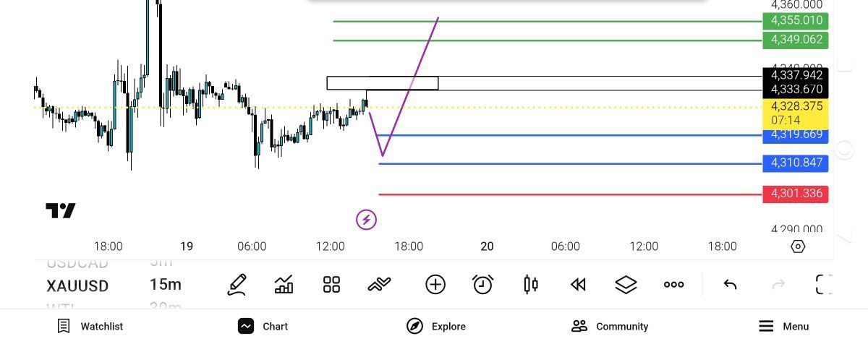Toggle fullscreen mode on the chart
This screenshot has height=344, width=868.
click(824, 285)
